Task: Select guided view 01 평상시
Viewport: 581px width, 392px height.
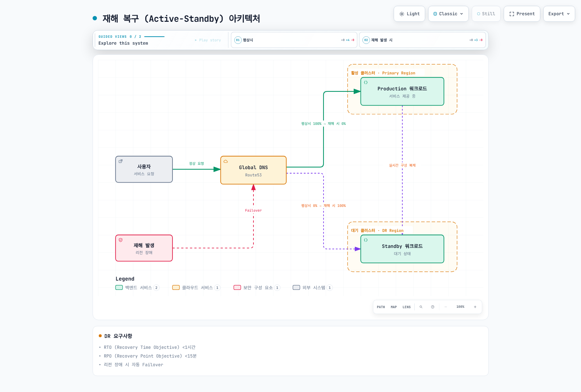Action: [294, 40]
